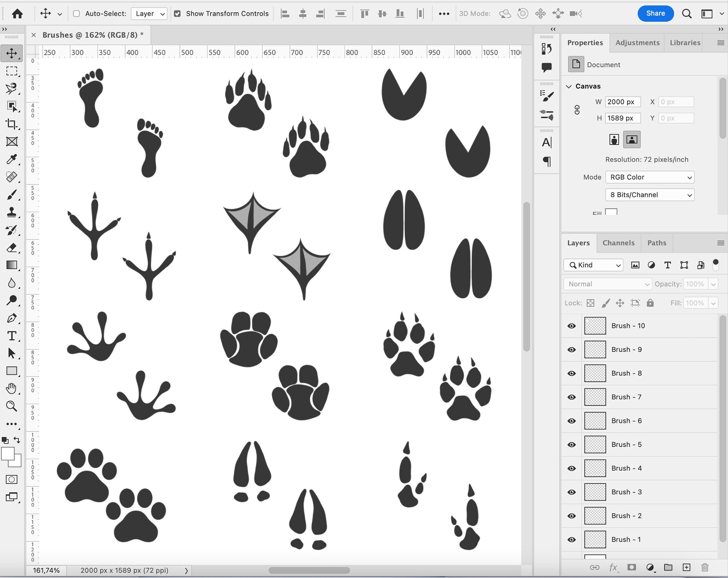Click the Share button
Screen dimensions: 728x578
point(656,13)
